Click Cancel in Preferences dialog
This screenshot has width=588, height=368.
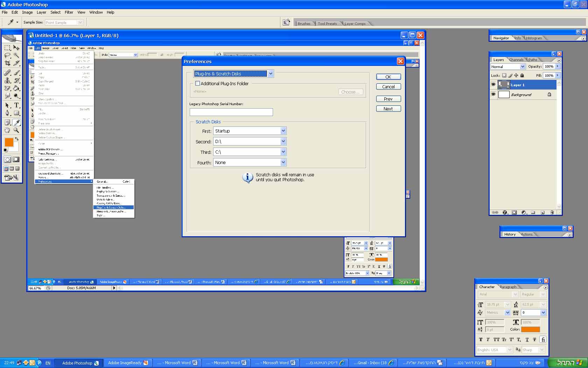388,87
